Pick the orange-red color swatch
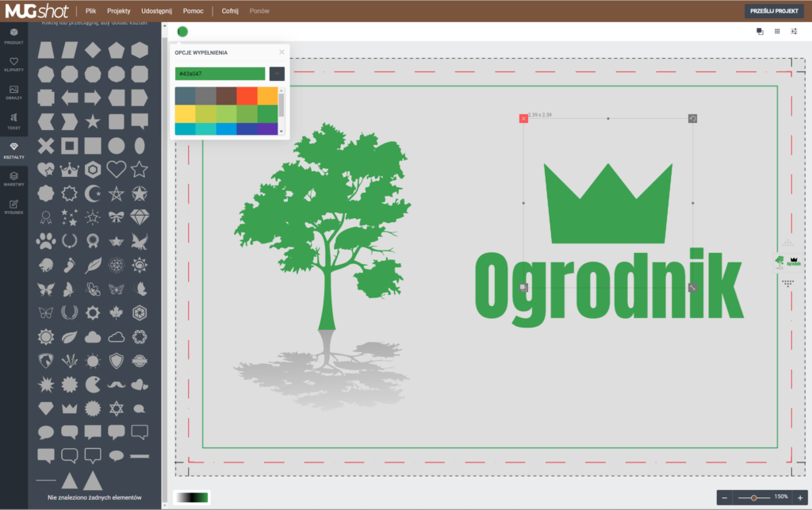Image resolution: width=812 pixels, height=510 pixels. [x=247, y=95]
